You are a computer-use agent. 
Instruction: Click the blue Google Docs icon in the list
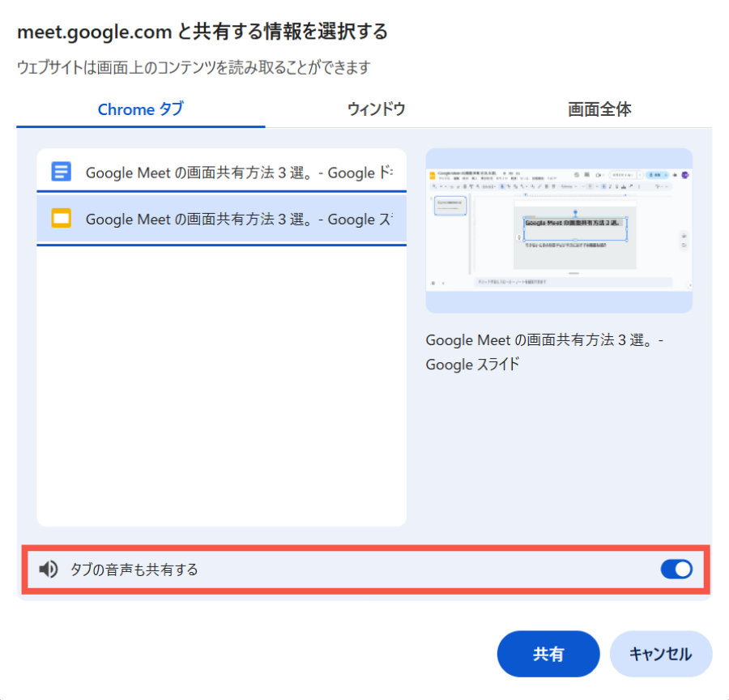point(62,172)
